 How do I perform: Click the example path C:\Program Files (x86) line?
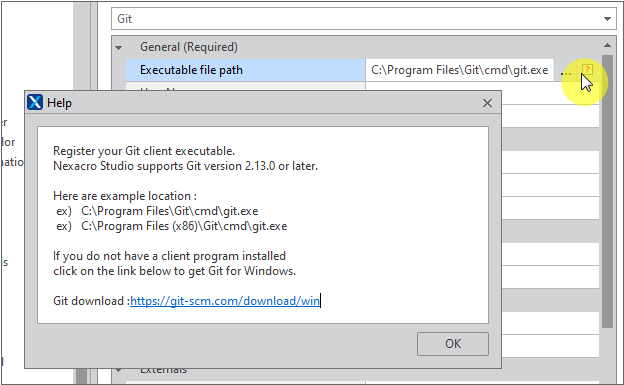(x=172, y=226)
